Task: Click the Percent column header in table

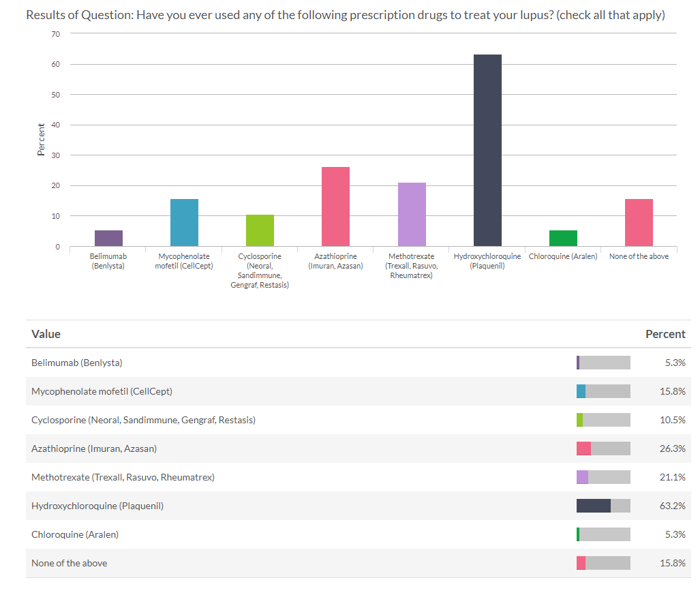Action: [x=665, y=334]
